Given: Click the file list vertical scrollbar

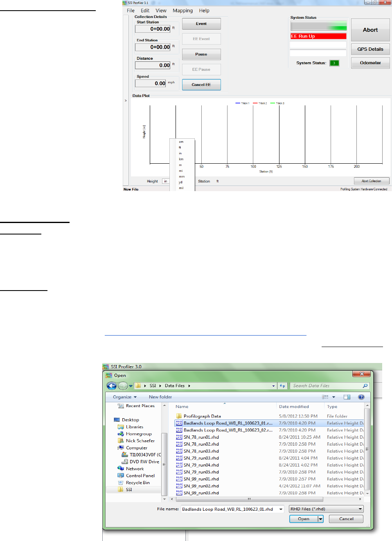Looking at the screenshot, I should pos(367,449).
